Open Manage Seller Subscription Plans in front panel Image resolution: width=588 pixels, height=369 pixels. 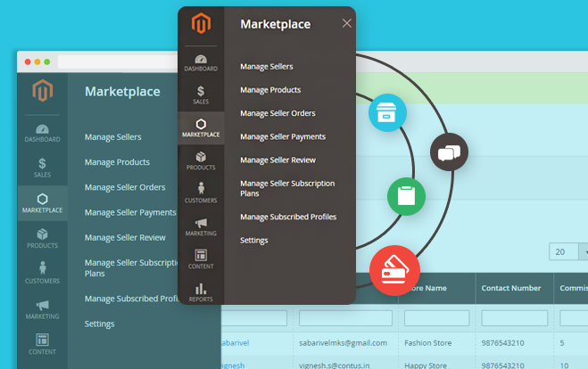point(287,188)
